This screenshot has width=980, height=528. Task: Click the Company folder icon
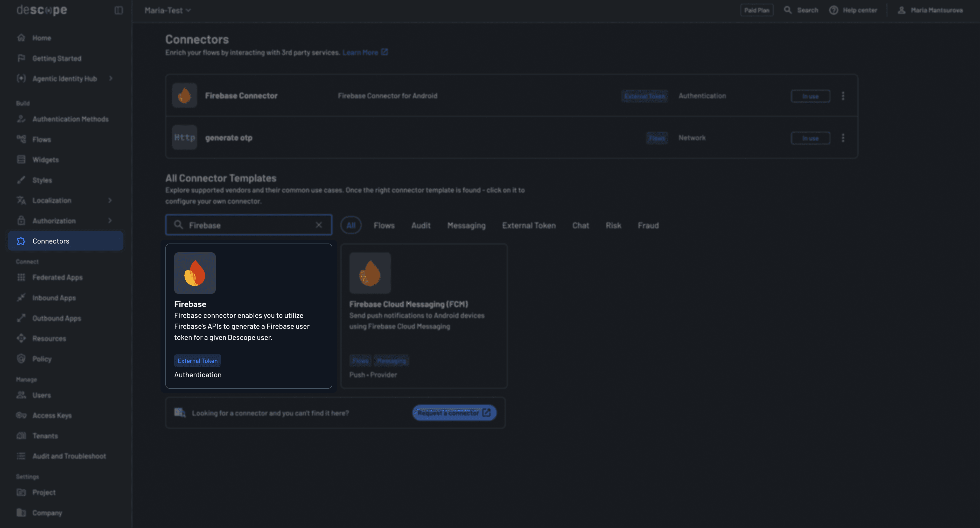click(21, 512)
